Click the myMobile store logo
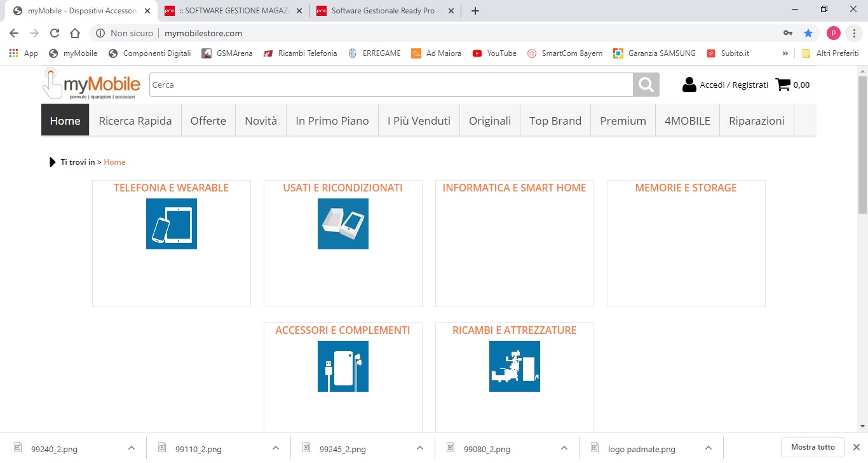 (92, 85)
